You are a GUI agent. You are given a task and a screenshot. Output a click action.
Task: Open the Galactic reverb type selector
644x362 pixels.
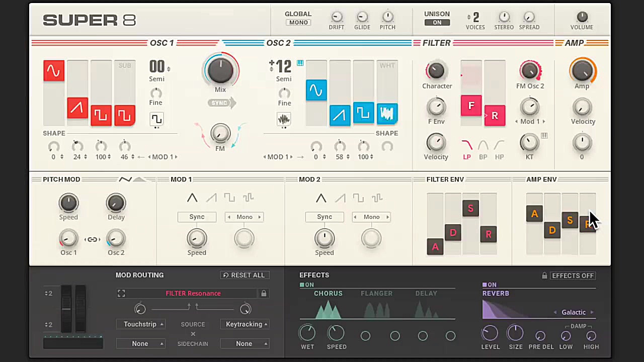574,312
